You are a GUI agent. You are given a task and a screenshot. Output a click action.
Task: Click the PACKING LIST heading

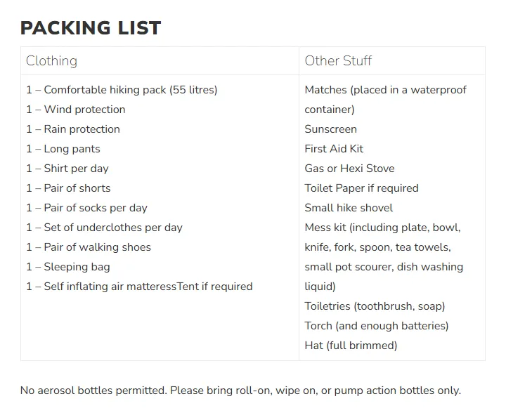[x=91, y=28]
